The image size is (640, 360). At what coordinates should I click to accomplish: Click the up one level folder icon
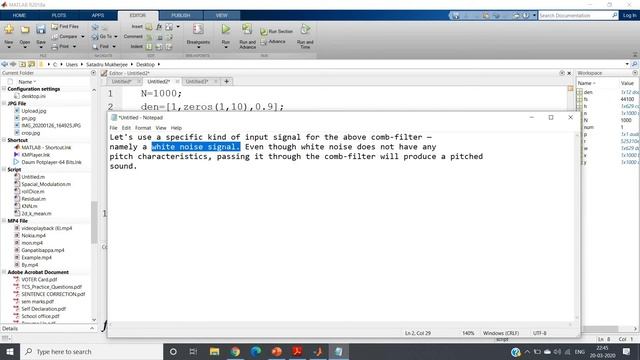tap(22, 64)
